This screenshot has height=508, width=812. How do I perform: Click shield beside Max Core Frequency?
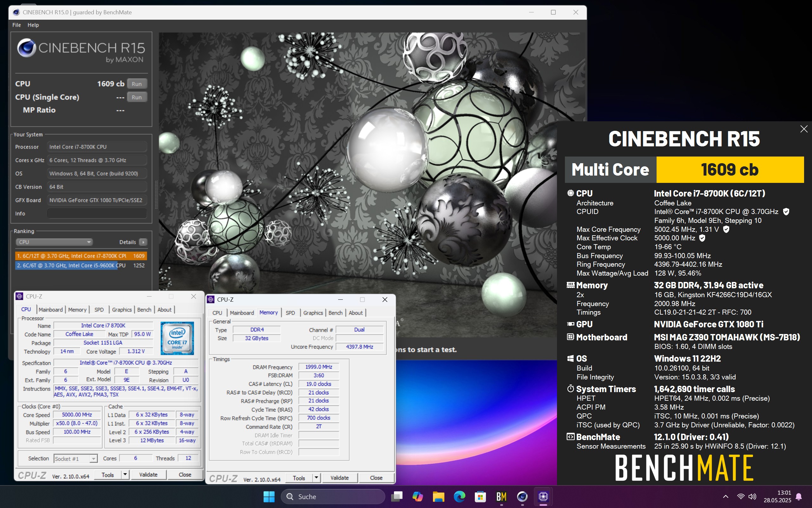(x=726, y=230)
